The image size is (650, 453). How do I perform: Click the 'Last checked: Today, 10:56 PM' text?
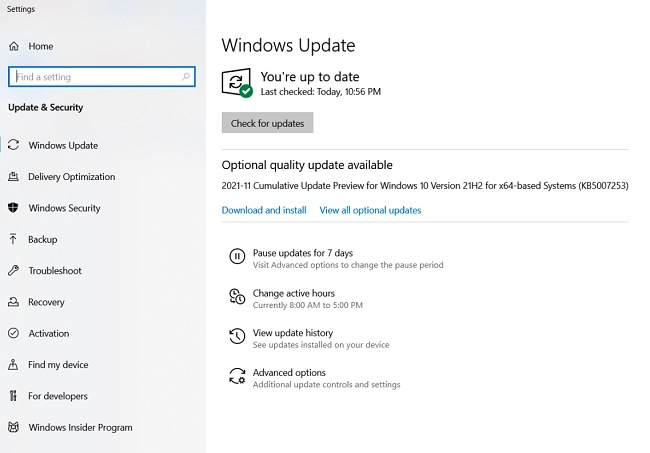pos(321,92)
